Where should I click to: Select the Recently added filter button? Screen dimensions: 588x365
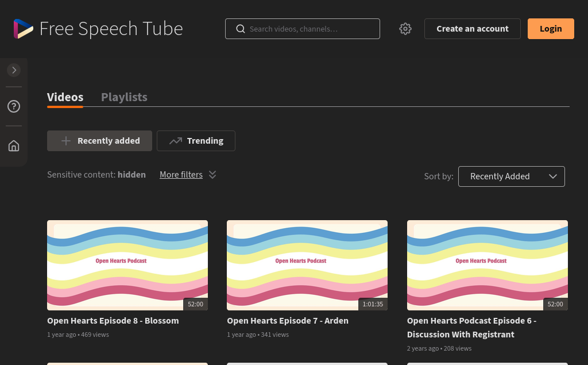coord(99,141)
